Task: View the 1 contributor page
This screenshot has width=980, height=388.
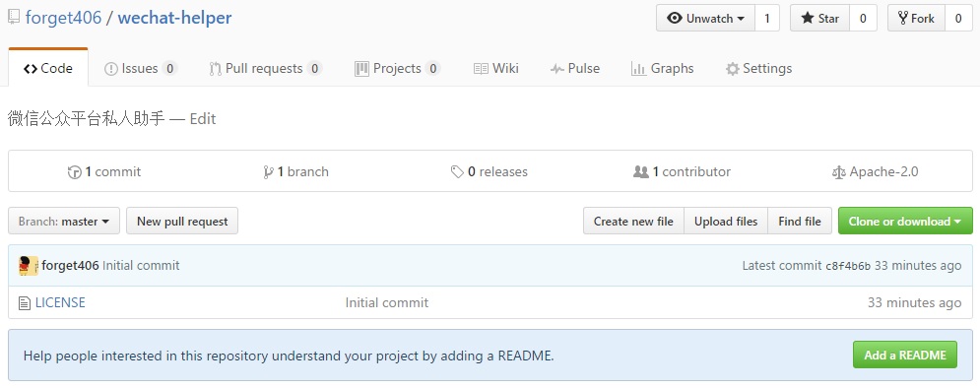Action: coord(682,171)
